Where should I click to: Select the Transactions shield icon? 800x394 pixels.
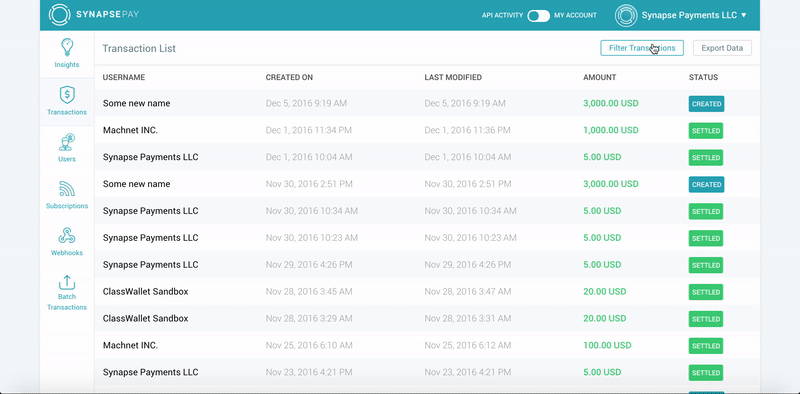(x=67, y=94)
